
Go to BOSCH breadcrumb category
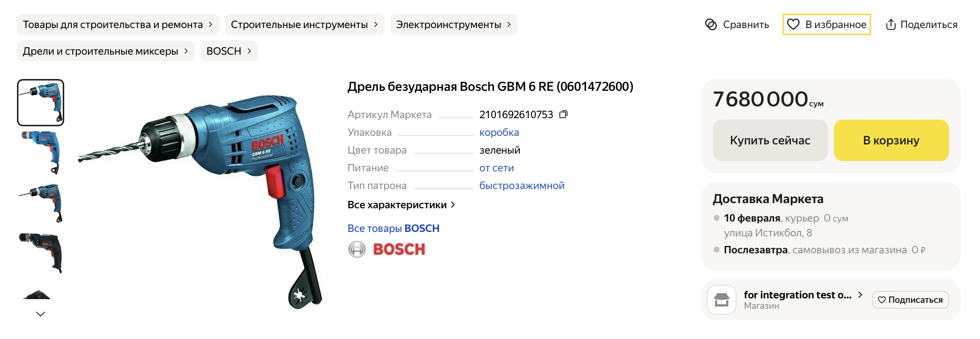(x=229, y=51)
